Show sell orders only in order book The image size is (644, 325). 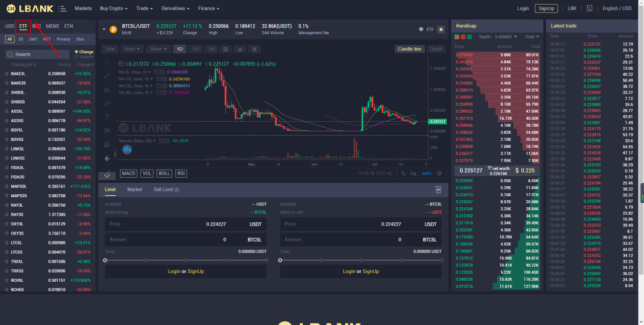(463, 37)
